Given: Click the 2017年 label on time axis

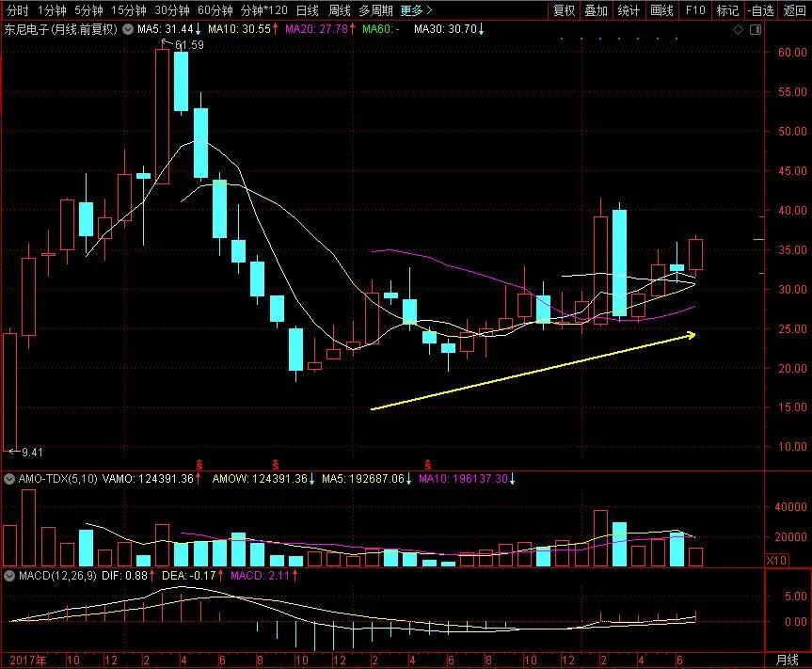Looking at the screenshot, I should click(x=28, y=661).
